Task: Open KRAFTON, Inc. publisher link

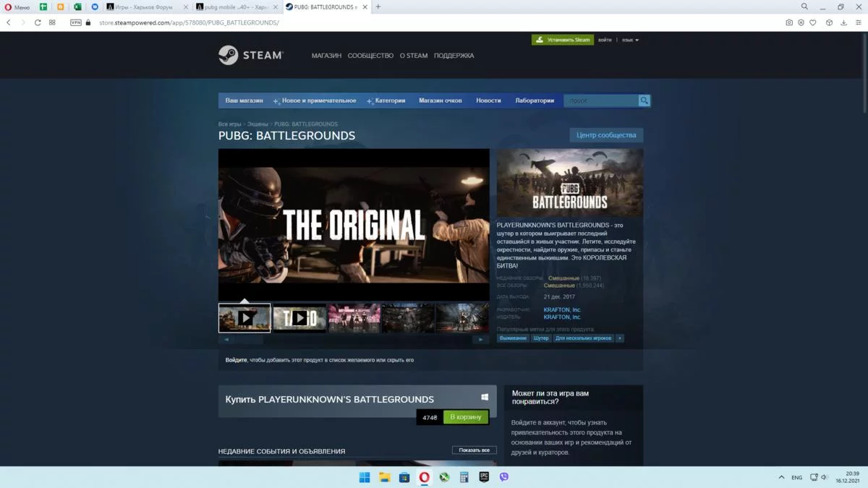Action: click(562, 317)
